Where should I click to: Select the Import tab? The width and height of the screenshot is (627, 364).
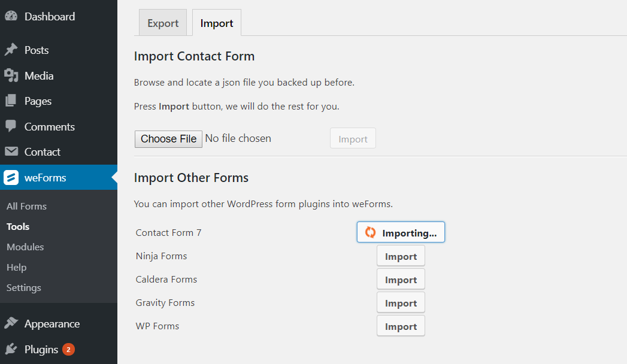[x=216, y=23]
